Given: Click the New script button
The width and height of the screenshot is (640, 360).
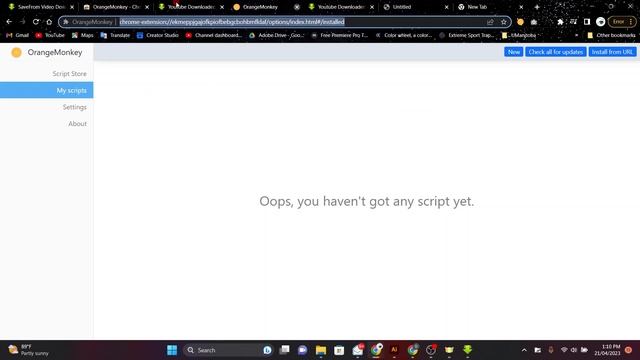Looking at the screenshot, I should pos(513,52).
